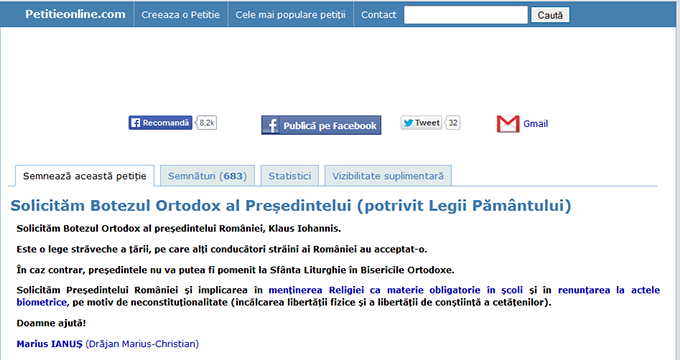Screen dimensions: 680x360
Task: Open the Petitieonline.com home link
Action: coord(75,14)
